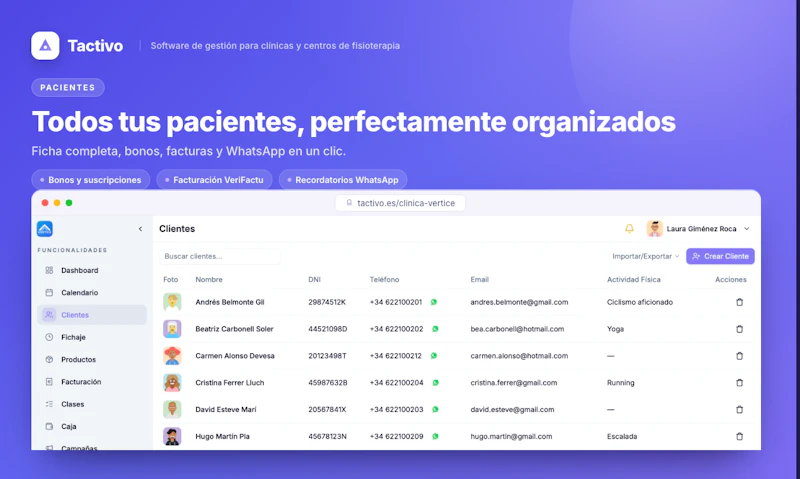
Task: Click the clinic logo icon in sidebar
Action: (x=45, y=229)
